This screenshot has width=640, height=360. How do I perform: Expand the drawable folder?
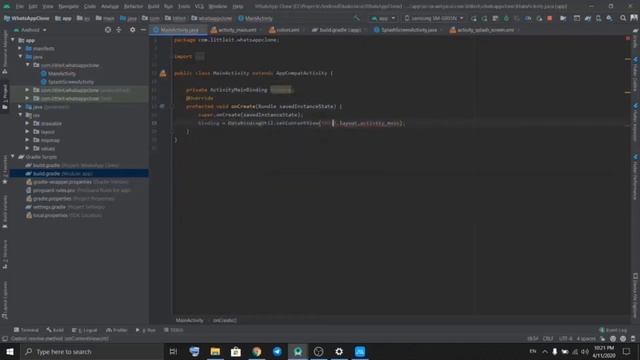(x=27, y=123)
